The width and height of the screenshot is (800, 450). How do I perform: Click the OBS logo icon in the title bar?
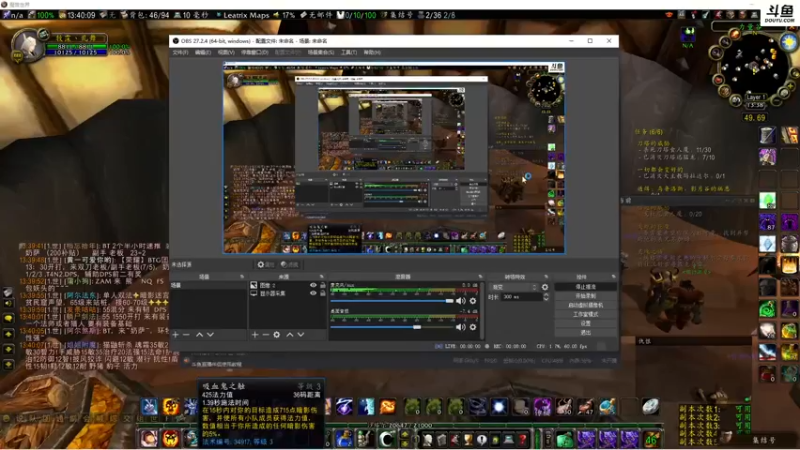176,41
